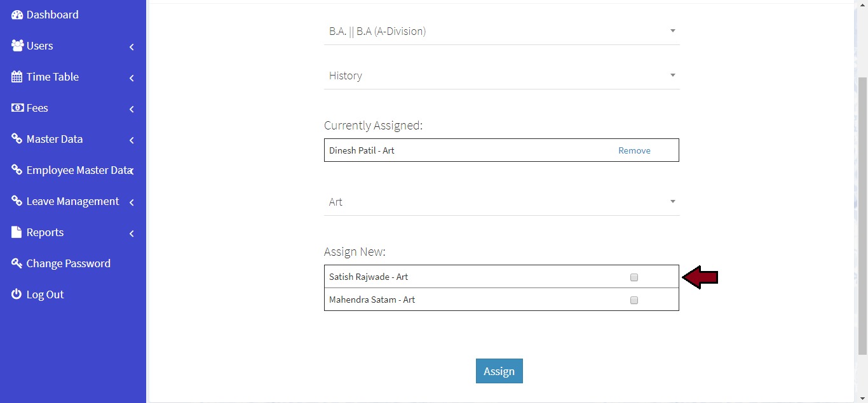The image size is (868, 403).
Task: Click the Users group icon
Action: pos(17,46)
